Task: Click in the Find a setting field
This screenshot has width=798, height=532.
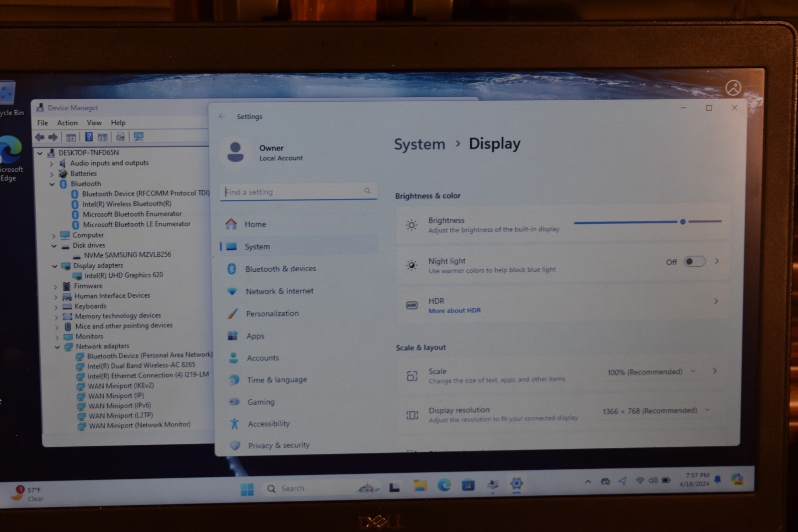Action: pos(298,192)
